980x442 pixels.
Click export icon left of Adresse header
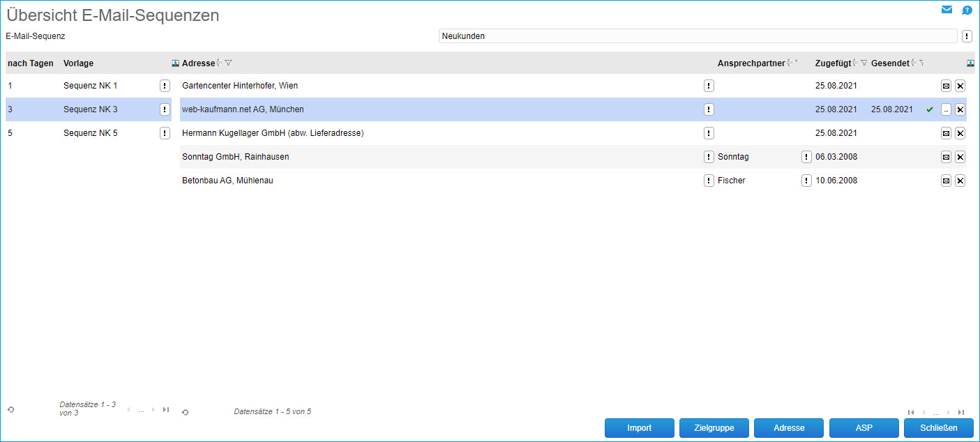pyautogui.click(x=176, y=63)
